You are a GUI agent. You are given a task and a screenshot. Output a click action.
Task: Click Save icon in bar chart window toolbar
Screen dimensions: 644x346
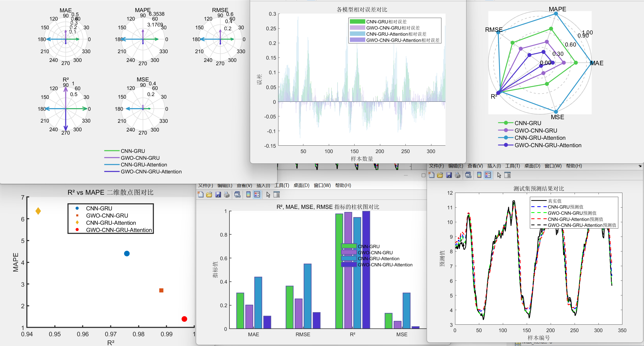point(218,195)
